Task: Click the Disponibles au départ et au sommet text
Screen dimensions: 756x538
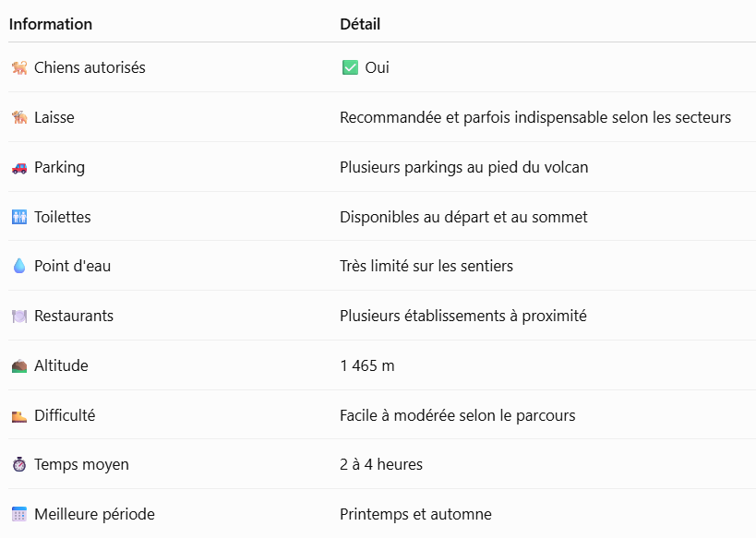Action: tap(463, 217)
